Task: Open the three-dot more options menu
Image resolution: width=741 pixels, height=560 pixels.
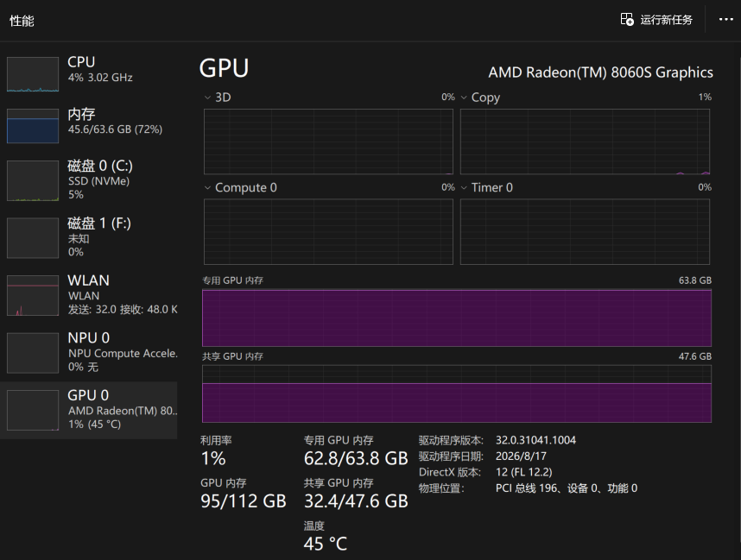Action: [x=725, y=19]
